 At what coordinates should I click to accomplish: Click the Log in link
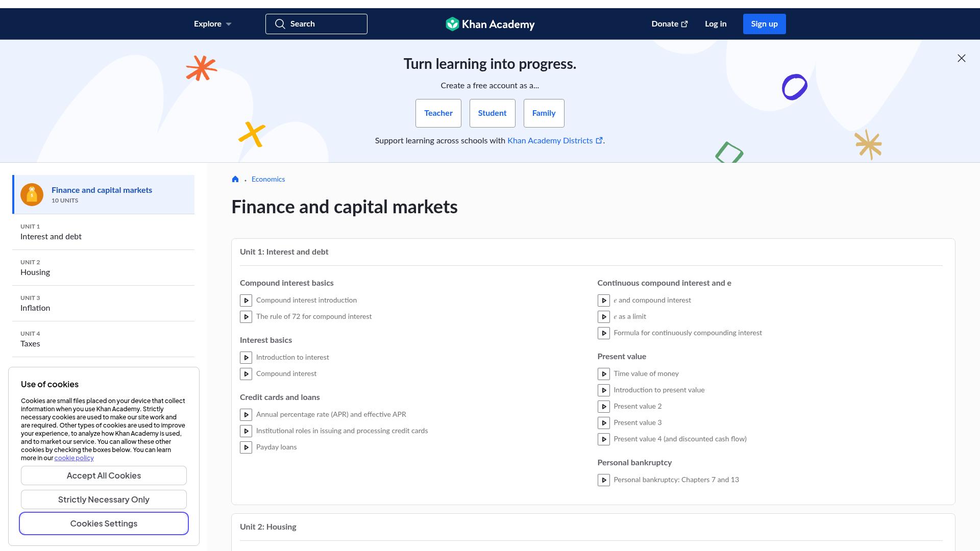point(716,24)
